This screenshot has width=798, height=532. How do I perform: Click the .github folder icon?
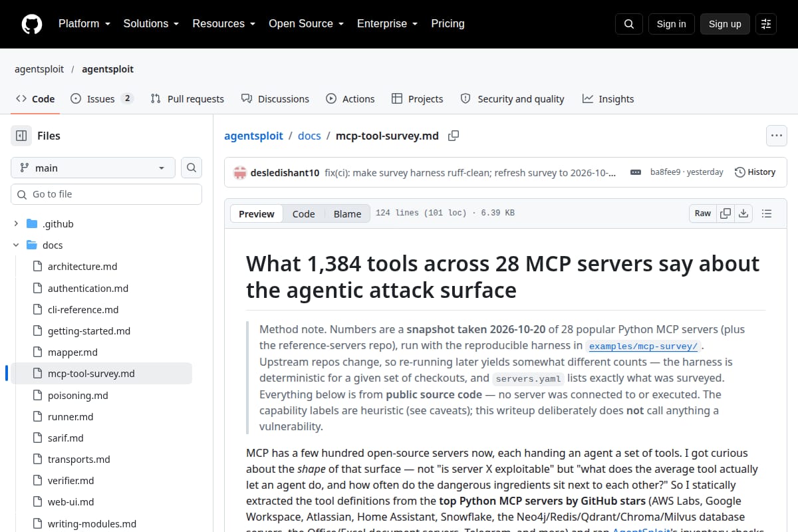[x=31, y=223]
